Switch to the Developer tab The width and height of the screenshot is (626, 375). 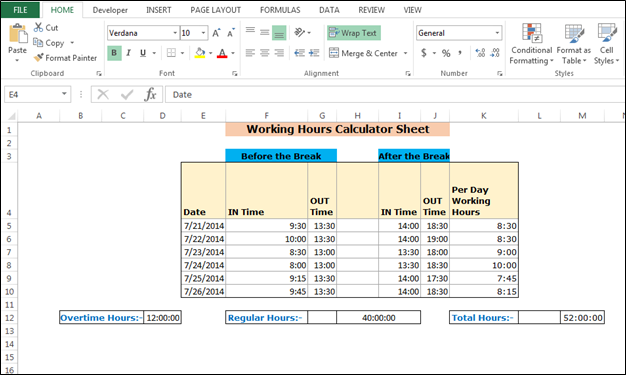110,10
